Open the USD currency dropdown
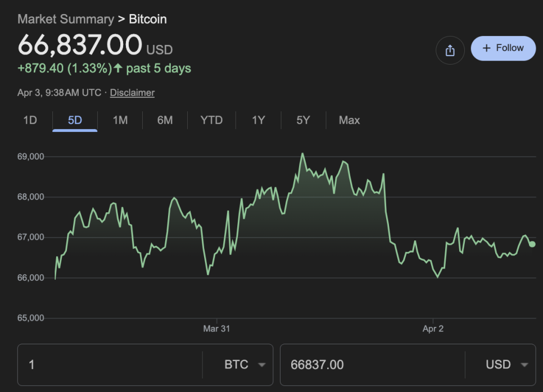This screenshot has width=543, height=392. coord(506,364)
